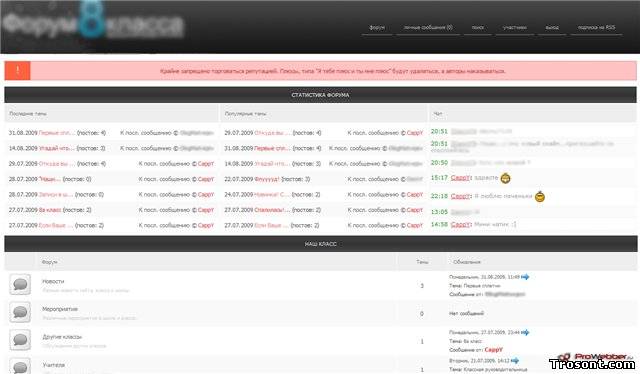This screenshot has width=640, height=374.
Task: Open the Мероприятия forum link
Action: coord(60,309)
